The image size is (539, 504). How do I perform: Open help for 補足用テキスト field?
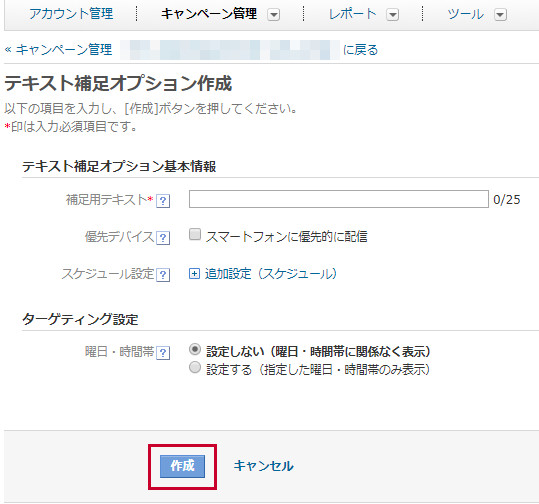pos(163,200)
